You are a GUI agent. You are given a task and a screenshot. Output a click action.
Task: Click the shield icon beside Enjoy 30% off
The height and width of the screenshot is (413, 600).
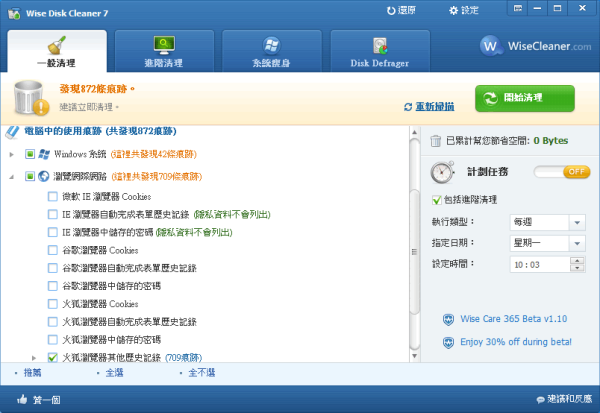(448, 342)
